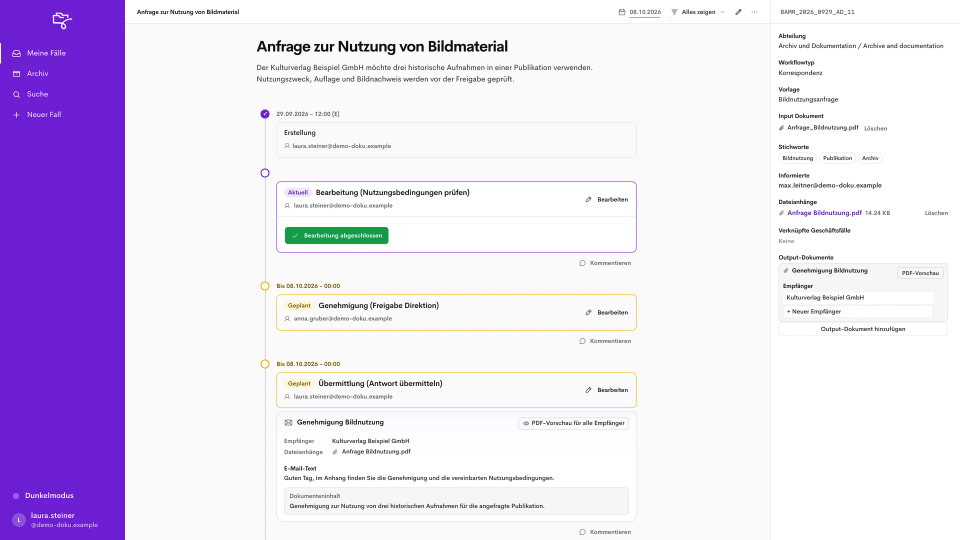Click the pencil edit icon in top bar

coord(738,12)
